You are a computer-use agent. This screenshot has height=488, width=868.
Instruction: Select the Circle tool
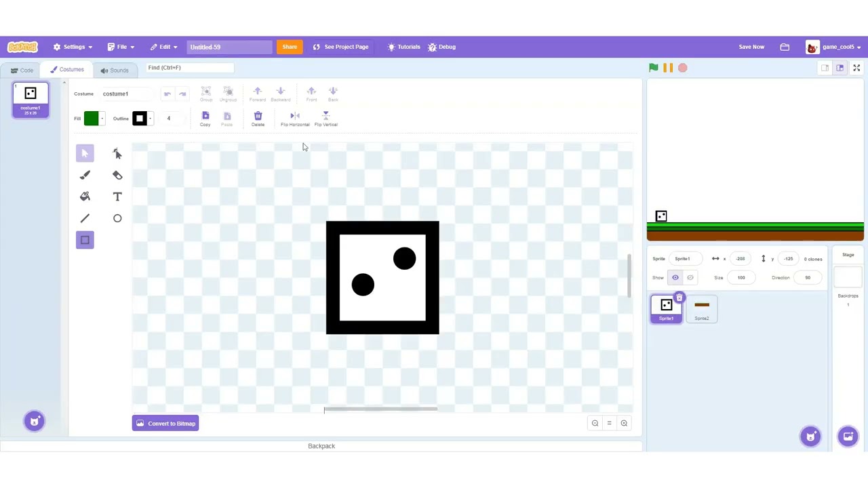(x=117, y=218)
